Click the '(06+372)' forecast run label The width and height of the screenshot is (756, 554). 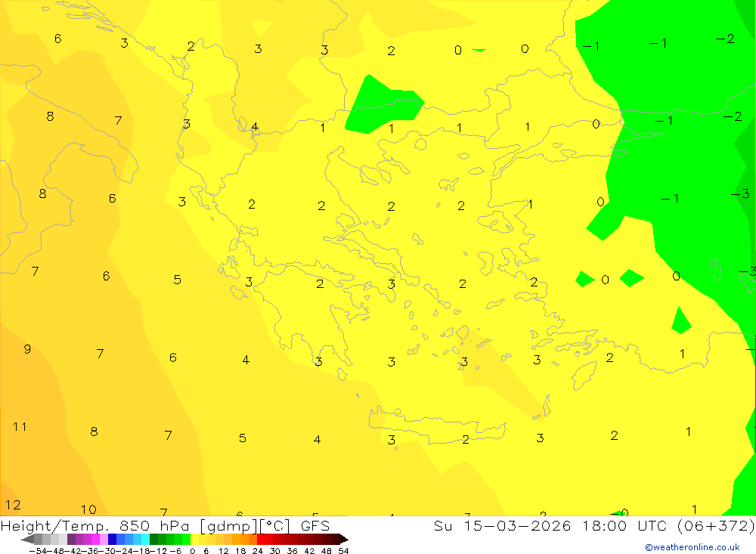click(716, 525)
